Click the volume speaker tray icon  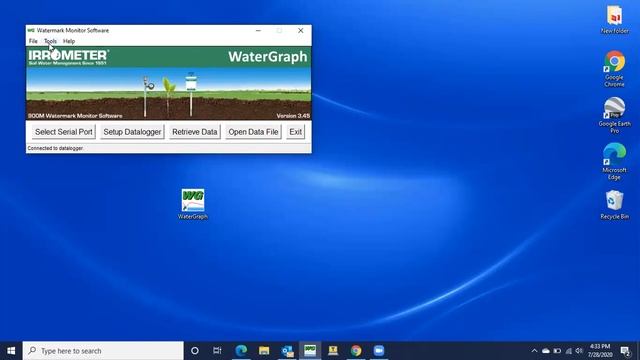click(579, 351)
